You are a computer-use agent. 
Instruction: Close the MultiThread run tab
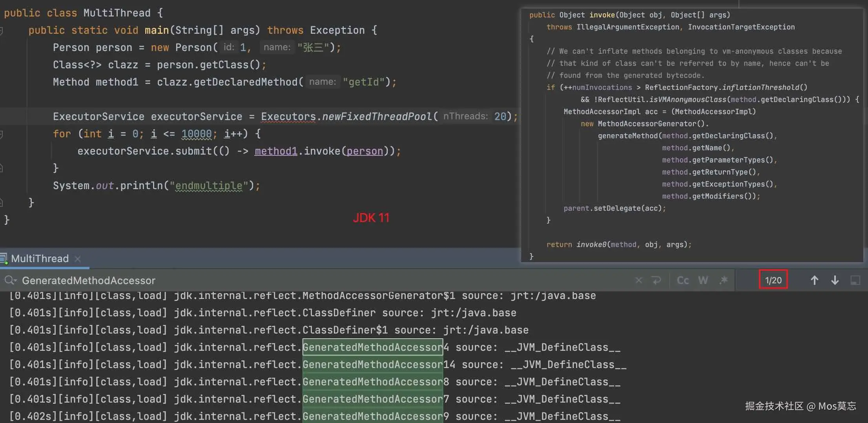(x=78, y=259)
